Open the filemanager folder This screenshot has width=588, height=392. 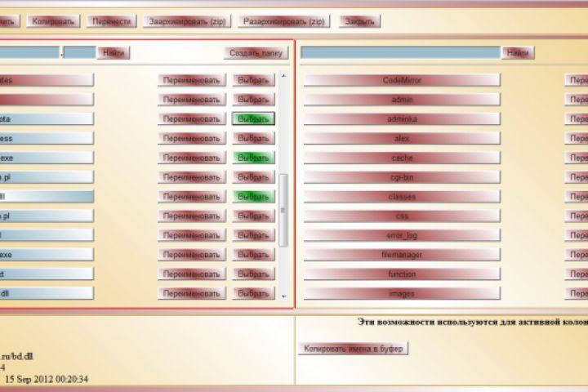click(402, 255)
